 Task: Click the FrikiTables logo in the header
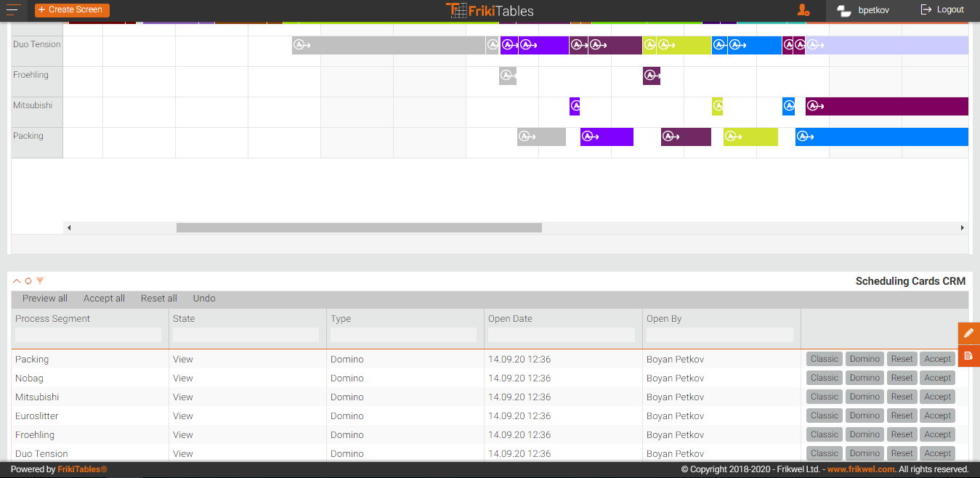[490, 10]
